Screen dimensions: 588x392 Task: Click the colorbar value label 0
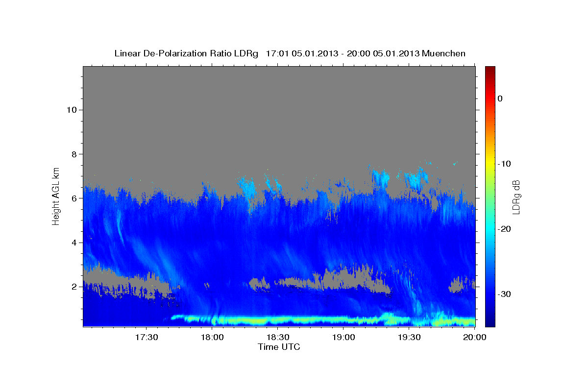pos(500,98)
